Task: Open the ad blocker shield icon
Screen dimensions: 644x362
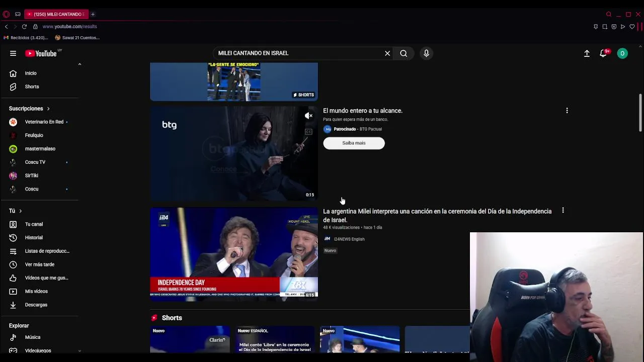Action: coord(614,27)
